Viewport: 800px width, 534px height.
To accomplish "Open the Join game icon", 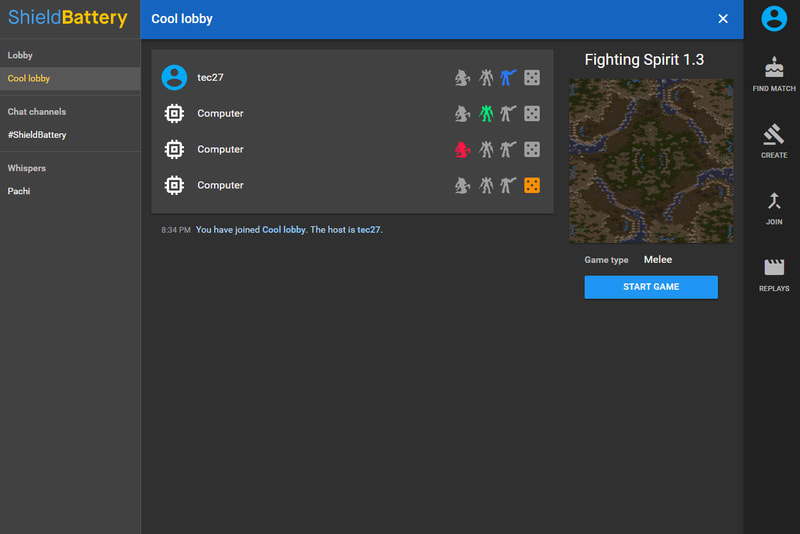I will (773, 208).
